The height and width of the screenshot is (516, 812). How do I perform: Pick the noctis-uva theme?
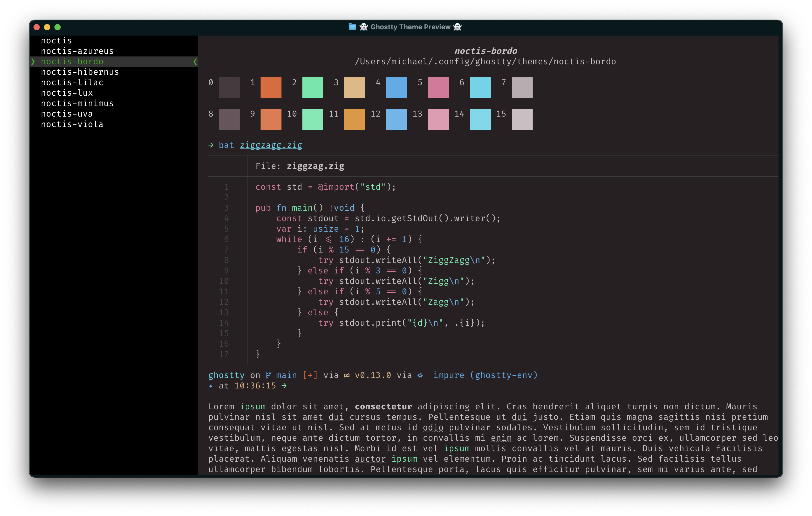click(67, 114)
